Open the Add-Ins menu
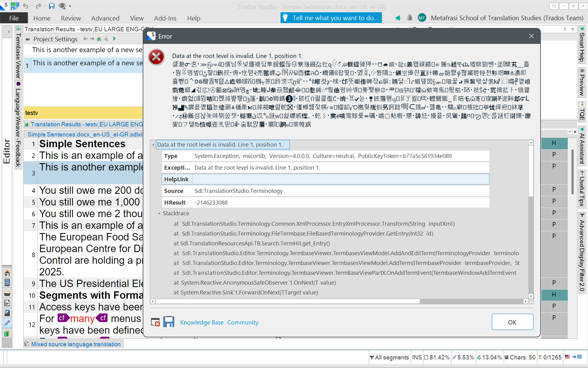The image size is (588, 368). pyautogui.click(x=165, y=18)
